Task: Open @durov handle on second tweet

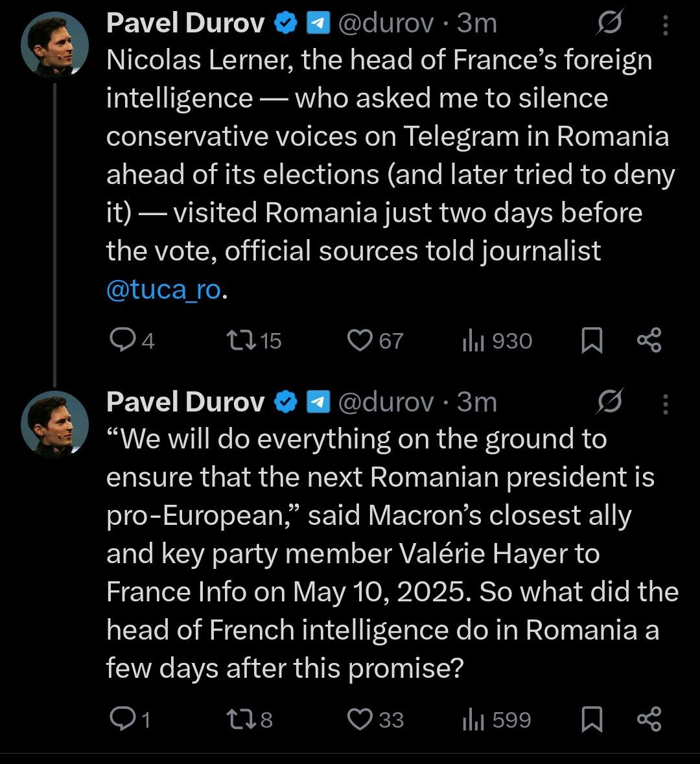Action: [386, 402]
